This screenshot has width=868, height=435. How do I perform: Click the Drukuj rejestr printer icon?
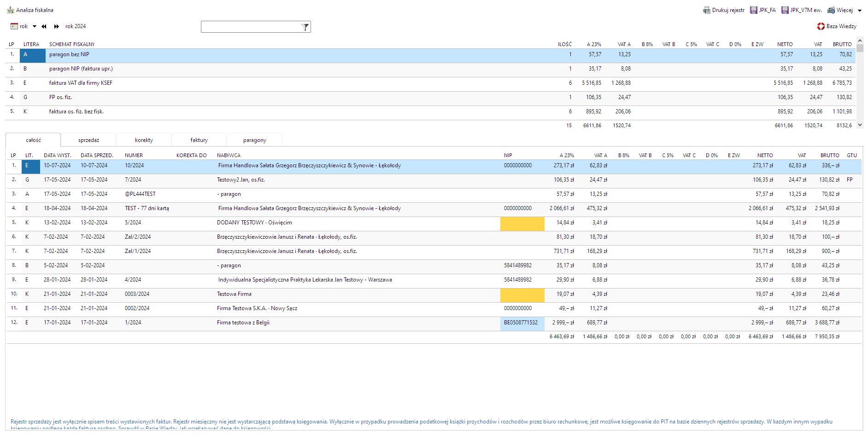coord(706,10)
